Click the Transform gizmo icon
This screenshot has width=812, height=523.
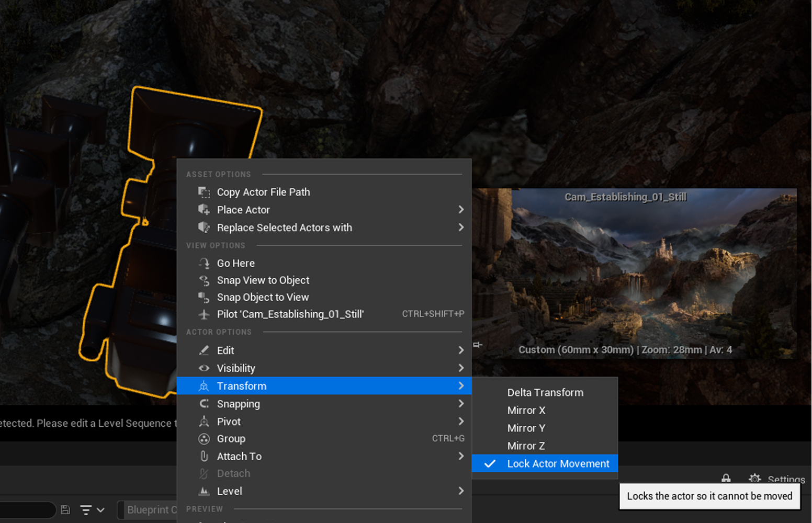pyautogui.click(x=204, y=386)
